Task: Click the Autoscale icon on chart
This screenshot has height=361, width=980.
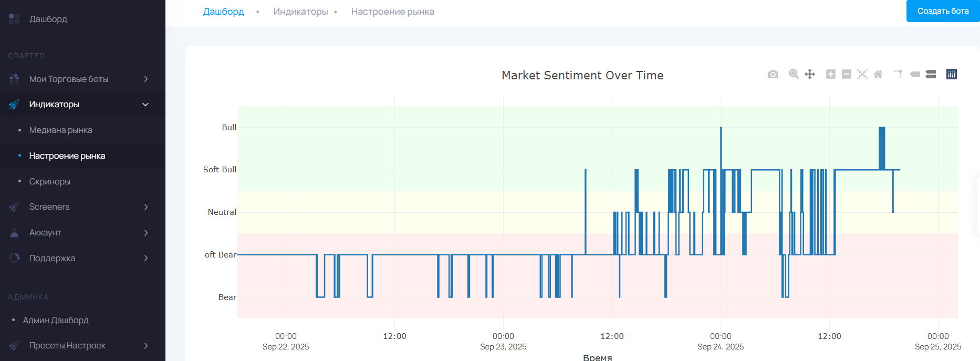Action: click(862, 75)
